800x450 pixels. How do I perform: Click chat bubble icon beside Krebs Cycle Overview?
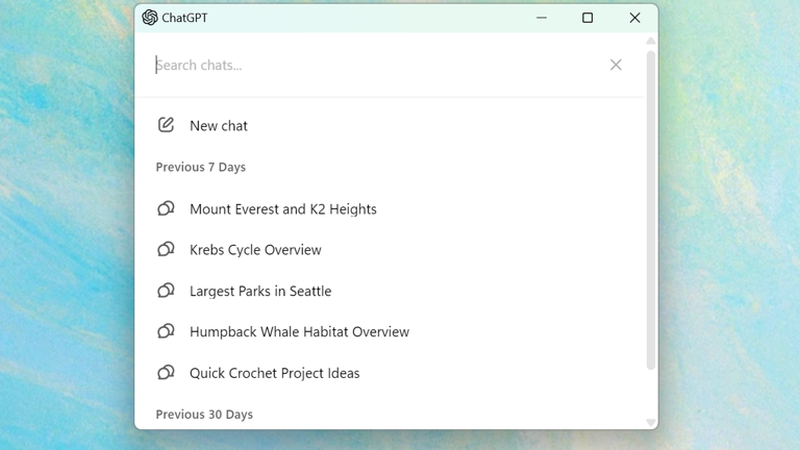(166, 250)
